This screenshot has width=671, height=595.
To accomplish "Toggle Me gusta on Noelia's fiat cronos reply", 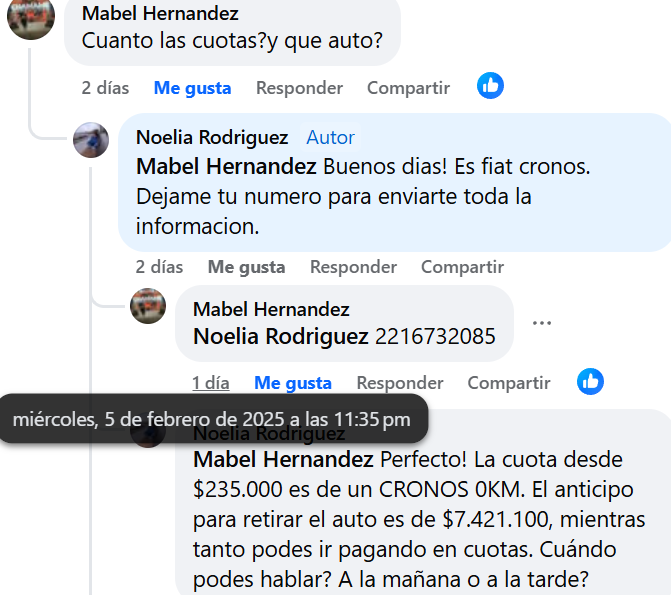I will click(246, 267).
